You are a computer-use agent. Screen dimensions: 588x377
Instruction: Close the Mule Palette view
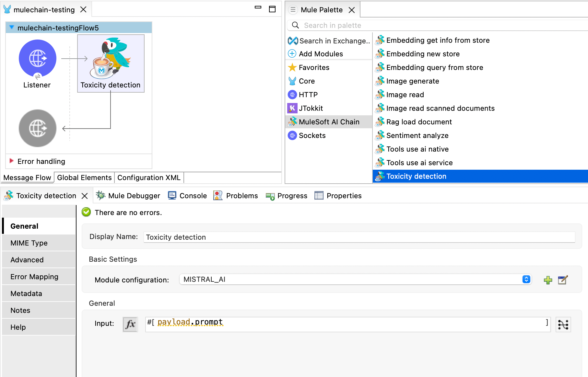coord(352,10)
